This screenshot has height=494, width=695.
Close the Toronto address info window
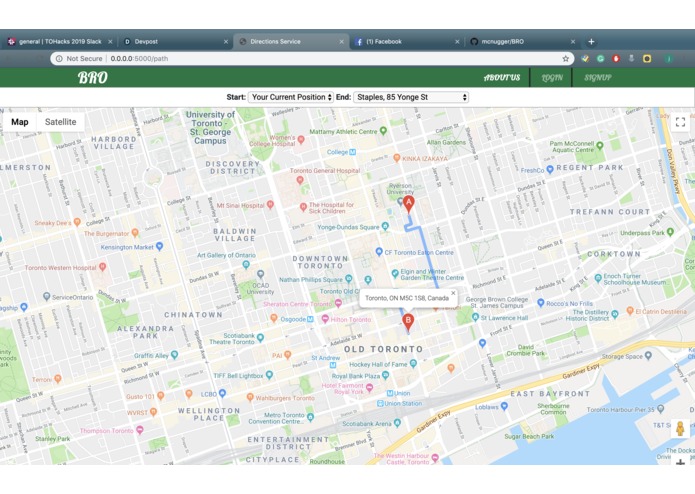pyautogui.click(x=453, y=293)
